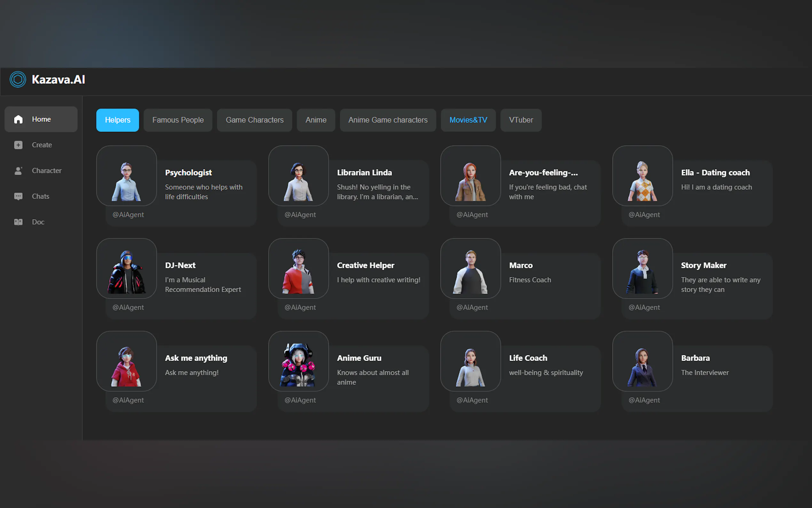The image size is (812, 508).
Task: Select the Helpers tab
Action: (x=118, y=120)
